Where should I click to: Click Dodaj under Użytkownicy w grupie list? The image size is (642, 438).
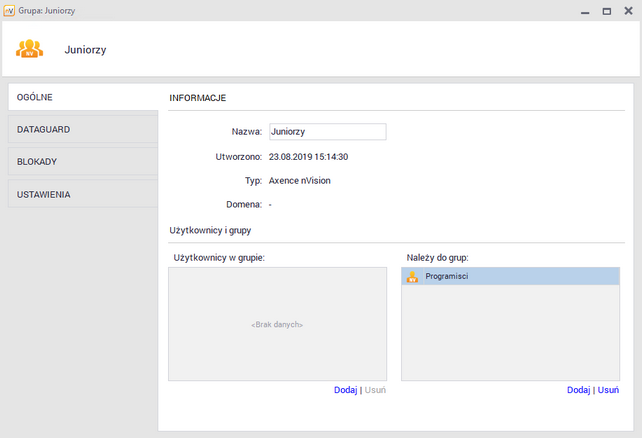point(345,390)
